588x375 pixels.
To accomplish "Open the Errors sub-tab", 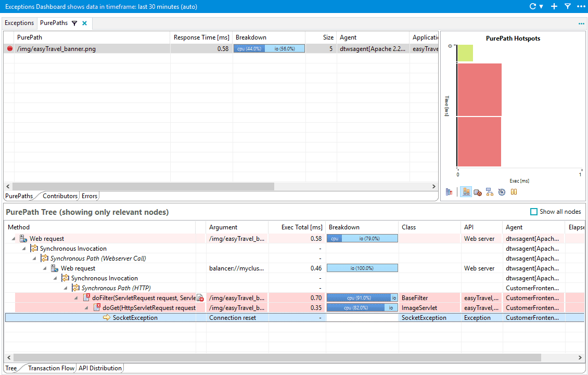I will (90, 196).
